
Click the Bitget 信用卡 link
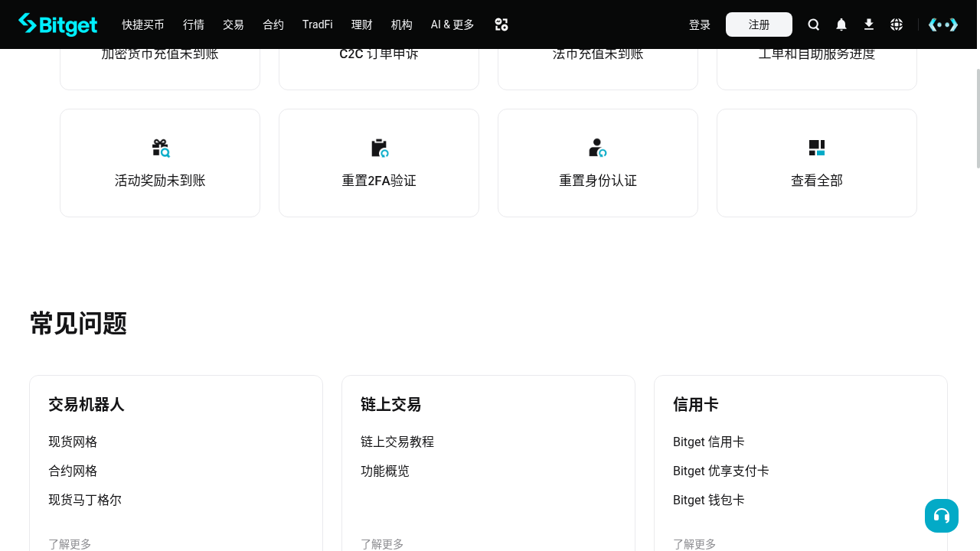pos(709,442)
